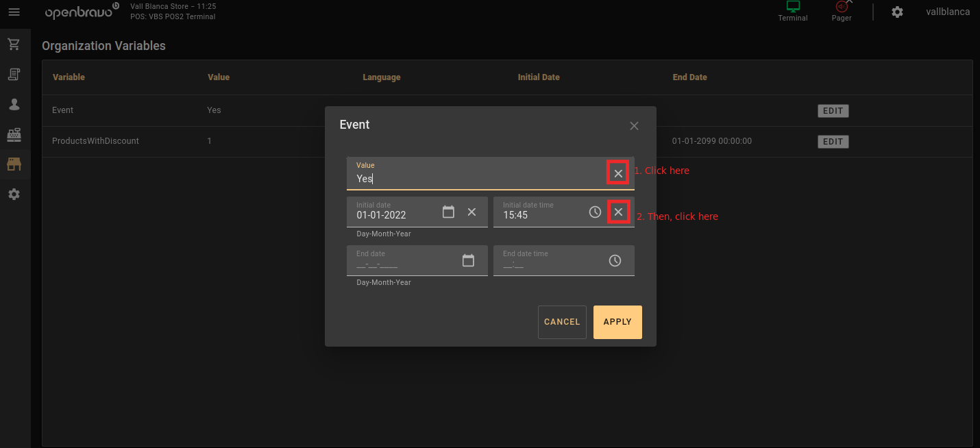This screenshot has height=448, width=980.
Task: Open End date time clock picker
Action: tap(615, 260)
